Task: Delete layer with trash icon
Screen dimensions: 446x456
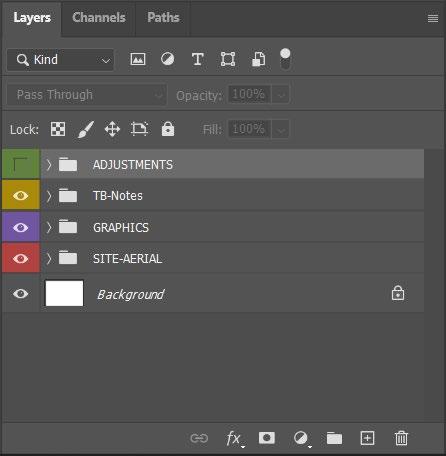Action: [401, 438]
